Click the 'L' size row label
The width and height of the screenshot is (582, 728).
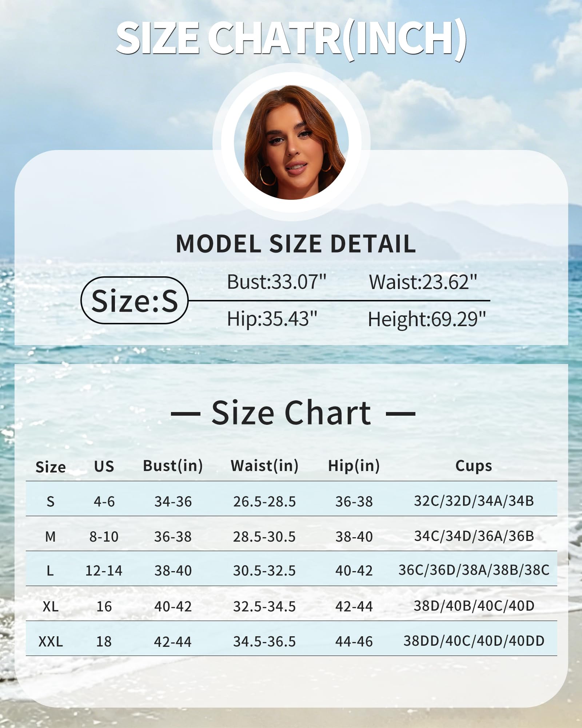50,570
